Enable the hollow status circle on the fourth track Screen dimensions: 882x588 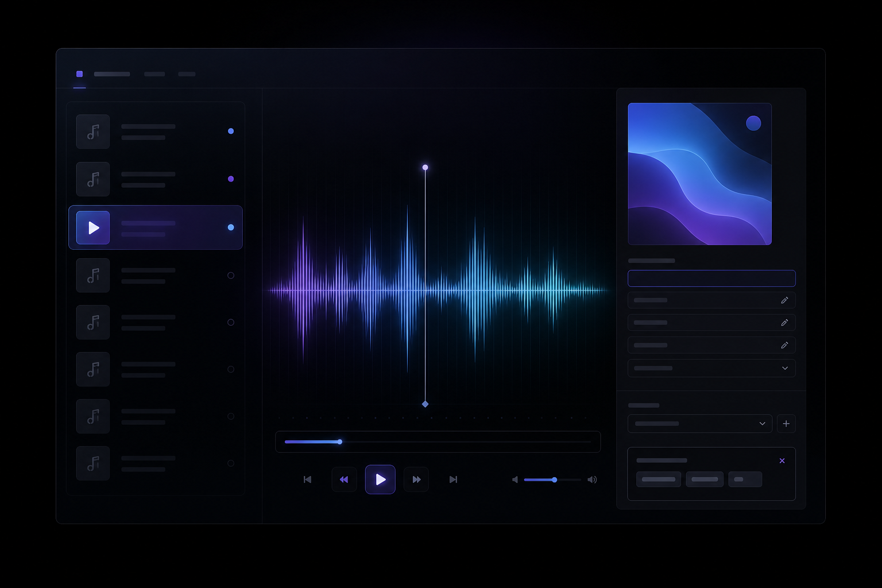(x=231, y=276)
